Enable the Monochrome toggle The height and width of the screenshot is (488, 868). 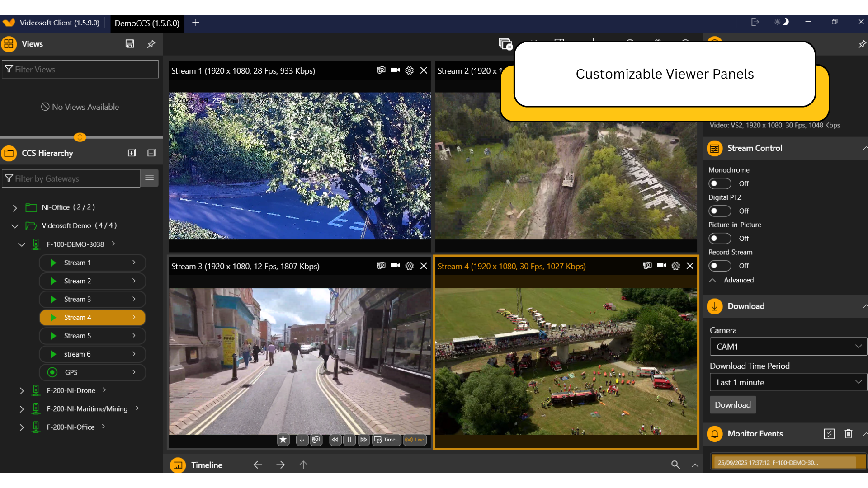(x=720, y=183)
